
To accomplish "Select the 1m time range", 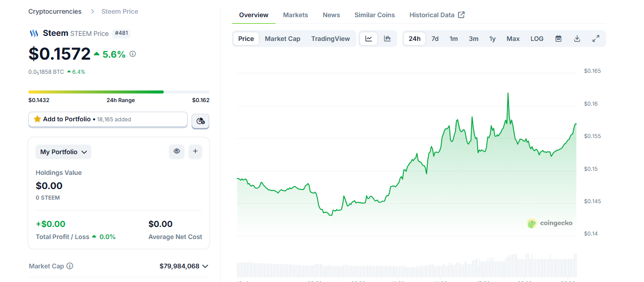I will pos(454,38).
